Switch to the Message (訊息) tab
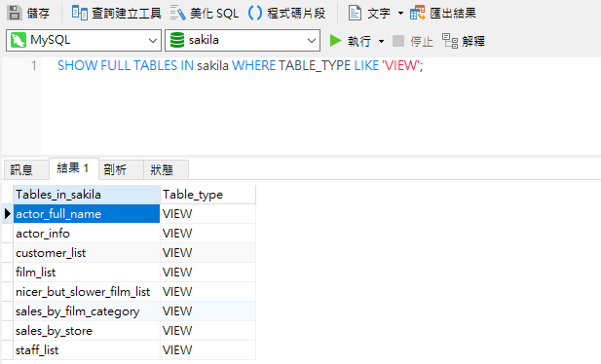The height and width of the screenshot is (364, 601). (21, 169)
